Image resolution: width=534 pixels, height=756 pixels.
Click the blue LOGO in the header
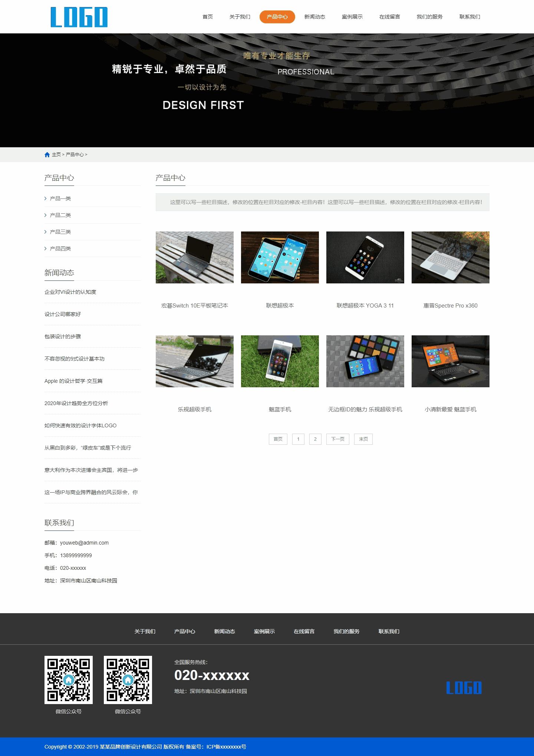click(79, 17)
